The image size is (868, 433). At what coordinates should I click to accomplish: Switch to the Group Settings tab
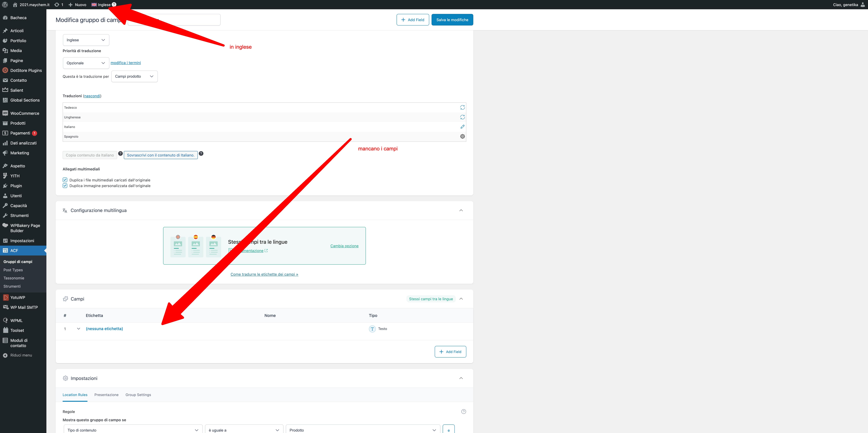coord(138,395)
